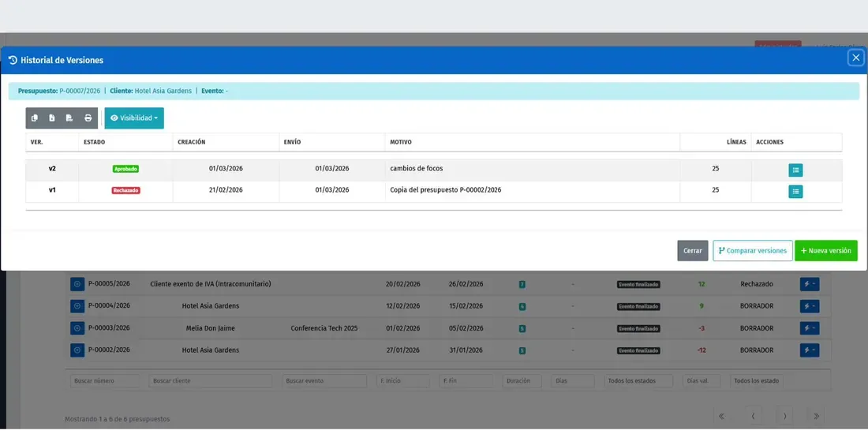Go to first page in background pagination
868x434 pixels.
(722, 416)
